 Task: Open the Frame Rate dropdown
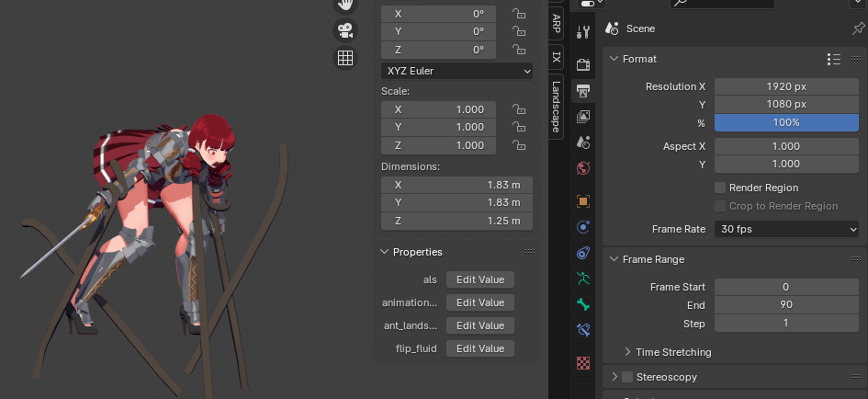coord(787,229)
